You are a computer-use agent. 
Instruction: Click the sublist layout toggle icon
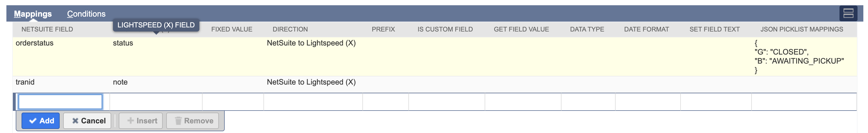[848, 13]
